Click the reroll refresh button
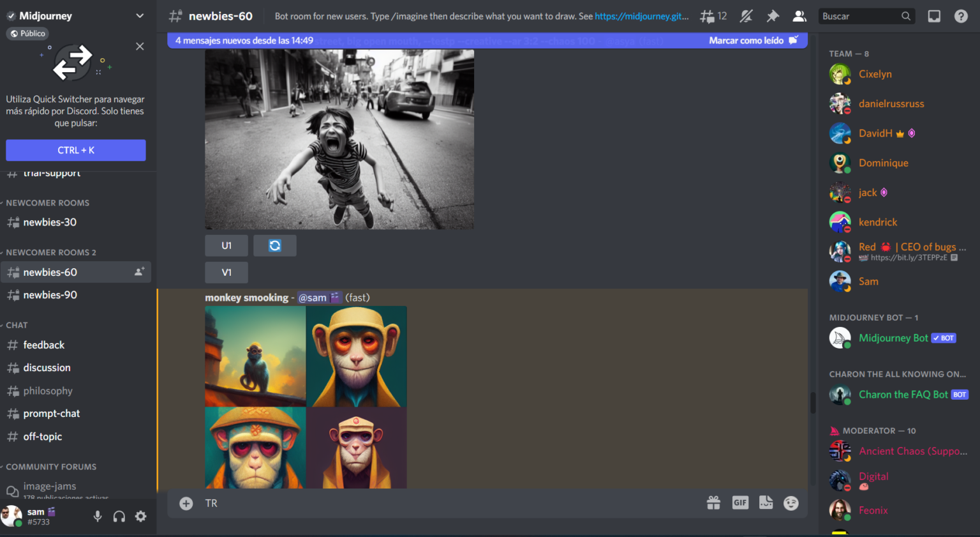The height and width of the screenshot is (537, 980). pyautogui.click(x=275, y=246)
